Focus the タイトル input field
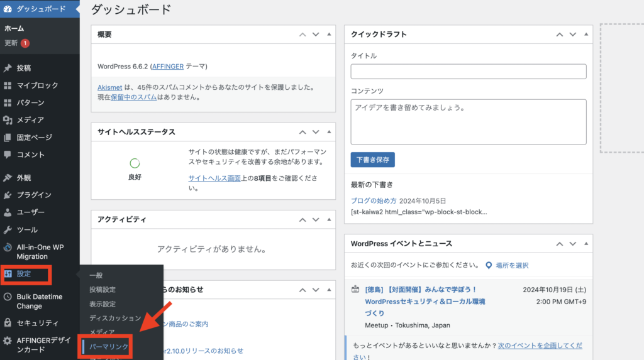The height and width of the screenshot is (360, 644). pyautogui.click(x=468, y=72)
